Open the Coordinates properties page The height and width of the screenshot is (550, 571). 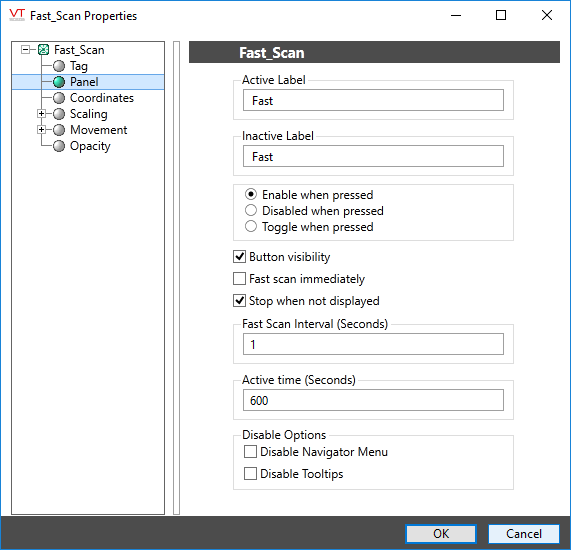point(102,98)
